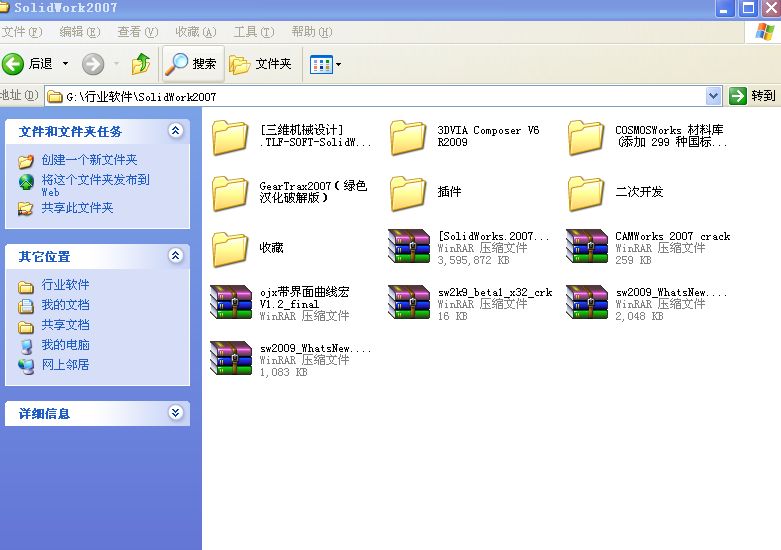Click the 我的电脑 computer icon
This screenshot has width=781, height=550.
pyautogui.click(x=26, y=346)
